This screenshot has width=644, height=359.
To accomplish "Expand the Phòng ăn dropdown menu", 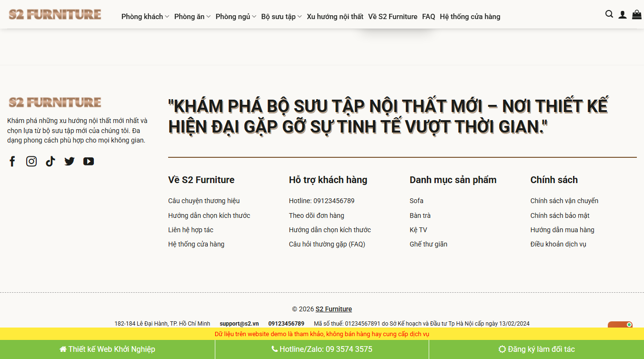I will pyautogui.click(x=192, y=16).
